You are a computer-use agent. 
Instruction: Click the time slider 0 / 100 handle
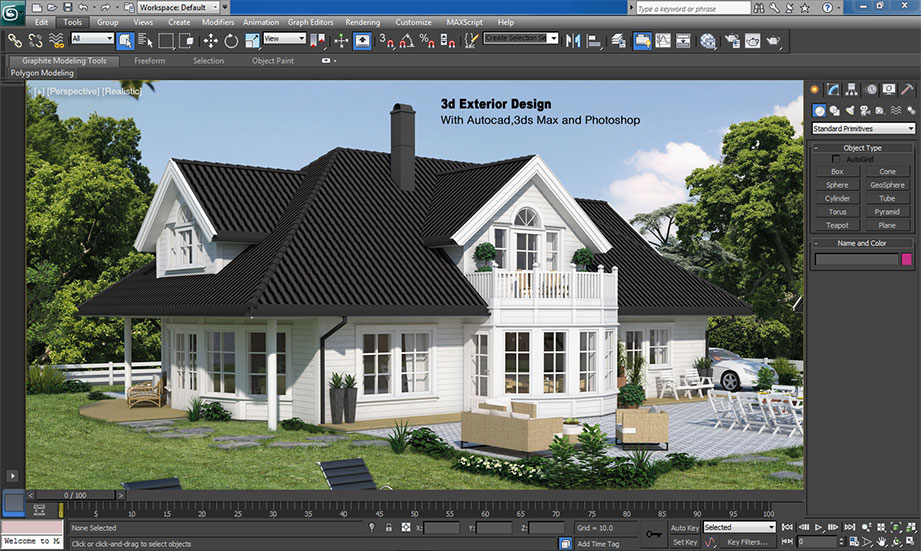point(75,495)
